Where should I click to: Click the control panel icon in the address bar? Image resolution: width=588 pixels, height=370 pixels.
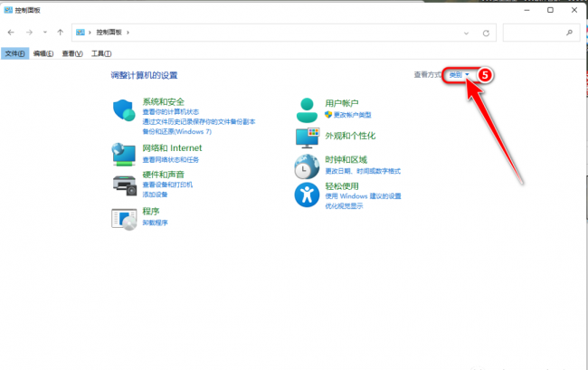pyautogui.click(x=81, y=33)
